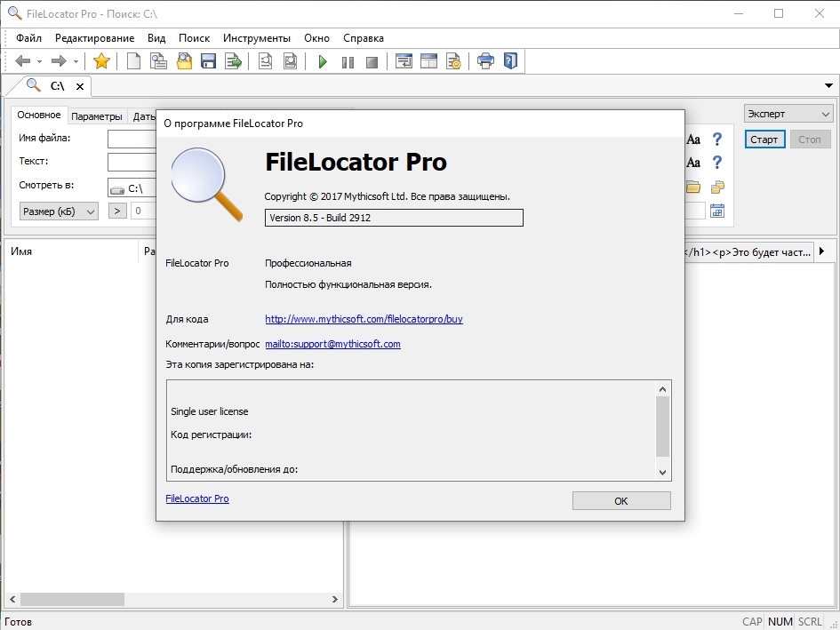Click the Имя column header
The image size is (840, 630).
[71, 251]
